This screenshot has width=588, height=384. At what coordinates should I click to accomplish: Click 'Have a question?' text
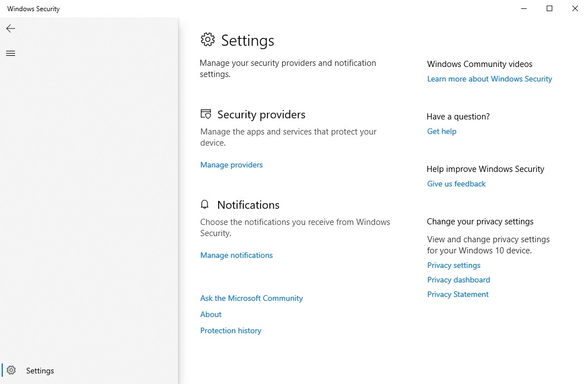tap(458, 117)
